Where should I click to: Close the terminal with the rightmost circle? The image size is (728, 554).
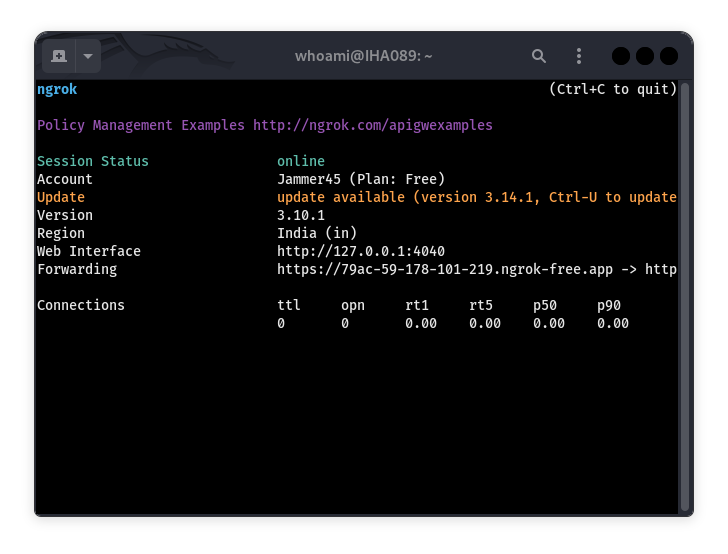point(669,56)
